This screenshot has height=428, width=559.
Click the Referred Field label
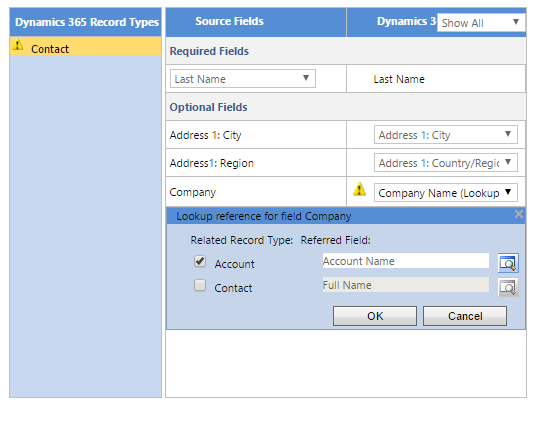[x=335, y=240]
